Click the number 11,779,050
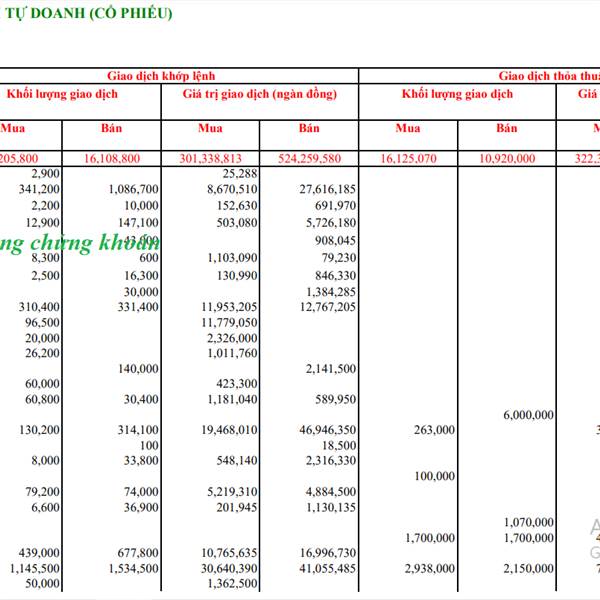600x600 pixels. click(x=229, y=323)
